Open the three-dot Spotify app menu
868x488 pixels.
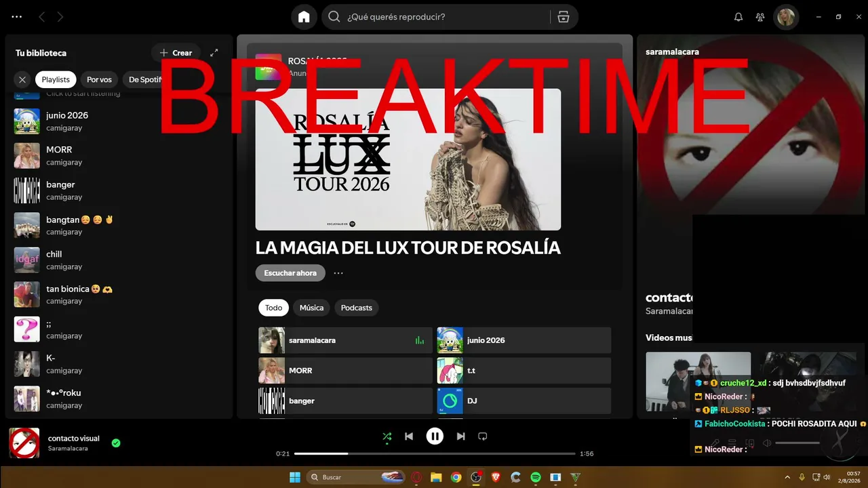point(17,17)
